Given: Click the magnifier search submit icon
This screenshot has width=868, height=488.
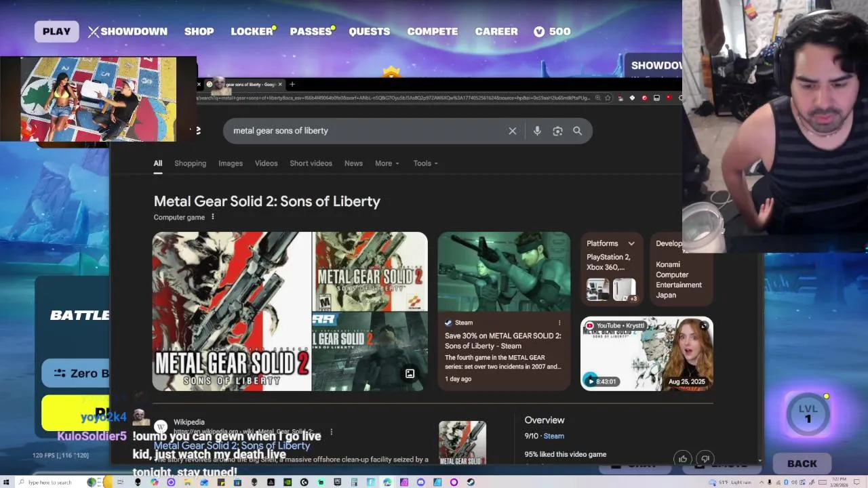Looking at the screenshot, I should point(577,131).
